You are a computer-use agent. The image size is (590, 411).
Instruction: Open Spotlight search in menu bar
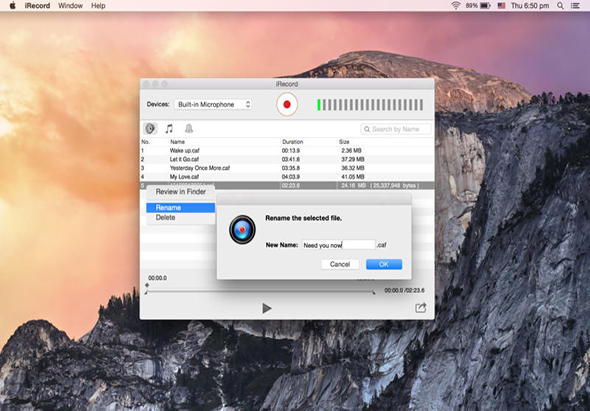click(x=561, y=6)
